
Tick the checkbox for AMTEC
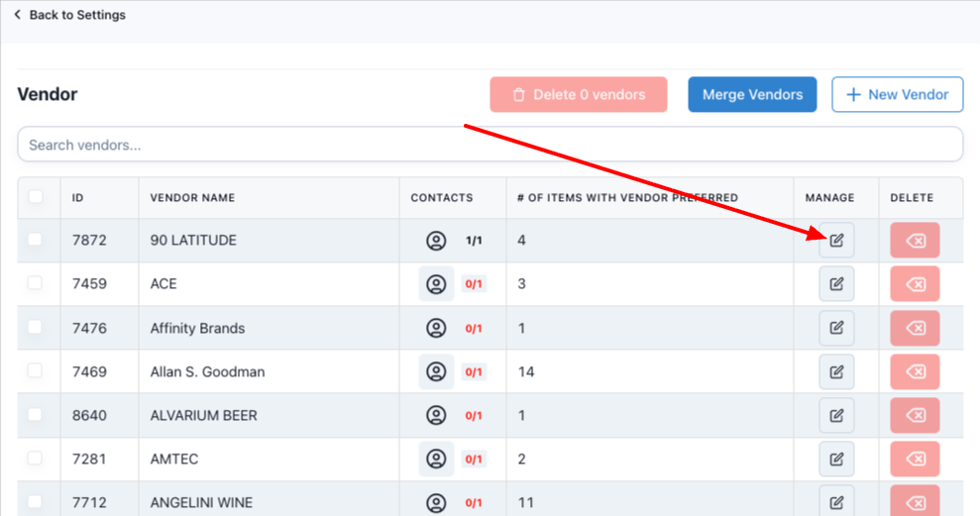click(36, 458)
